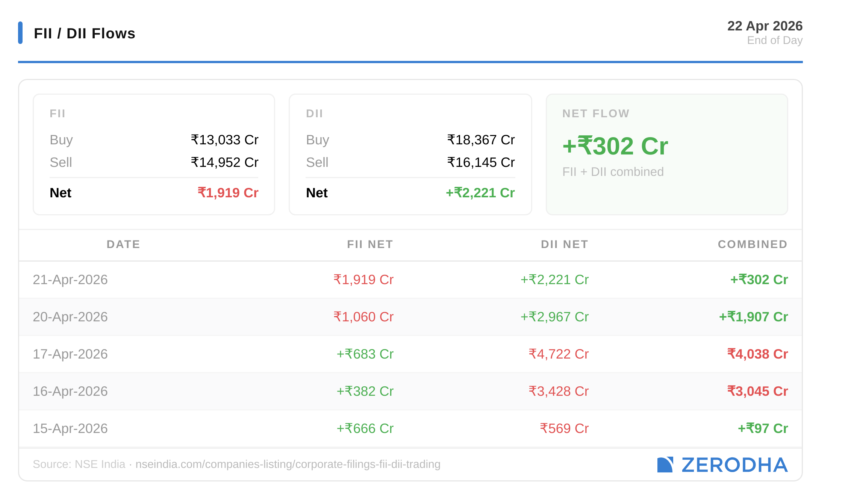The height and width of the screenshot is (504, 857).
Task: Click the 22 Apr 2026 date label
Action: point(765,26)
